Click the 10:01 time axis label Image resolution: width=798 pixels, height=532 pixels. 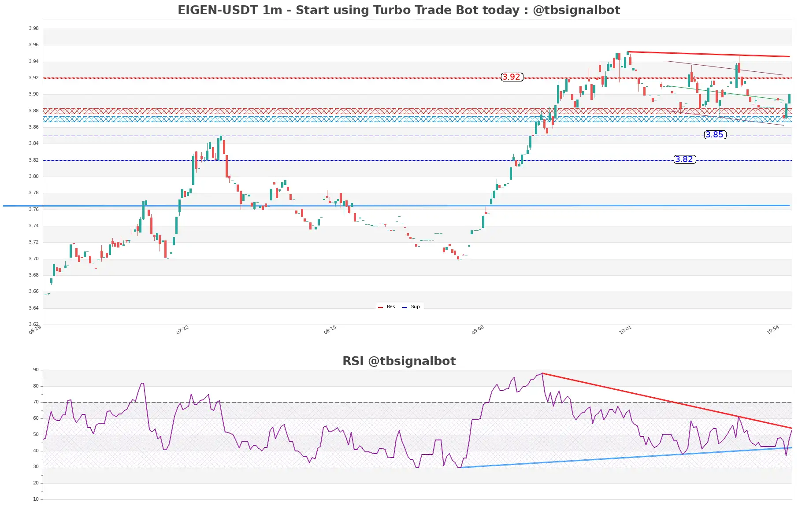[625, 330]
